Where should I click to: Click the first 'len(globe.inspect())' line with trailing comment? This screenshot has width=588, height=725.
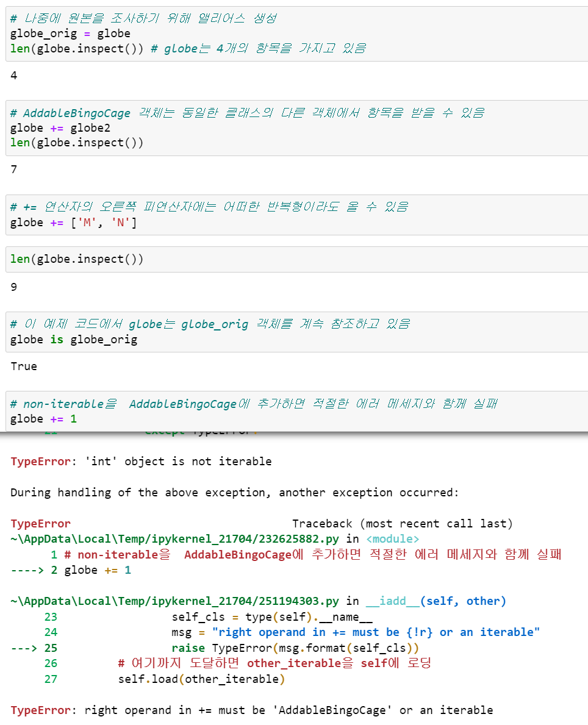[x=188, y=49]
